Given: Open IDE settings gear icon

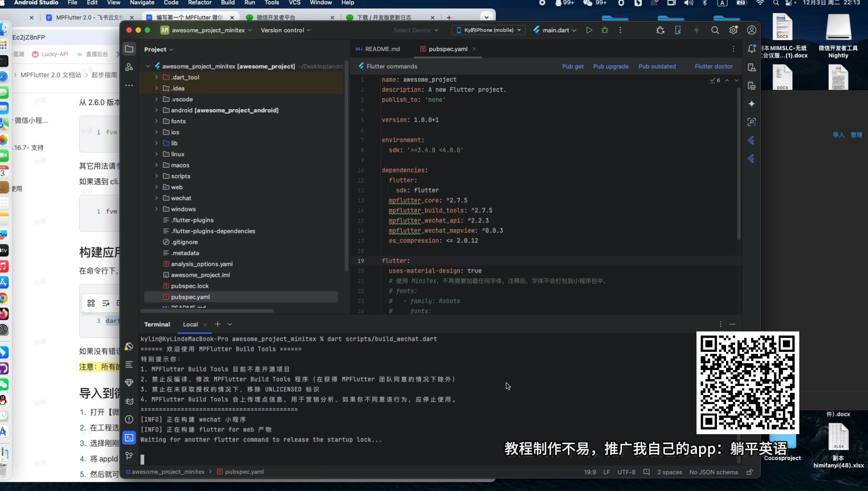Looking at the screenshot, I should point(733,30).
